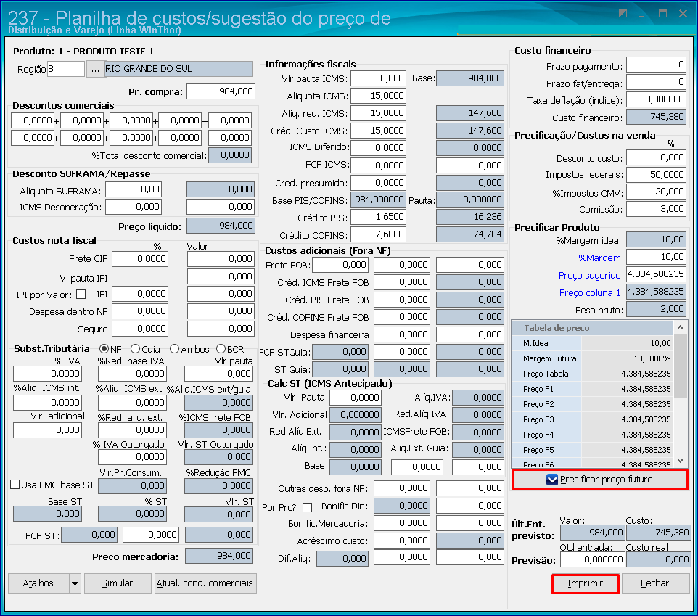Click the Bonific.Mercadoria percentage field
Image resolution: width=698 pixels, height=616 pixels.
402,523
